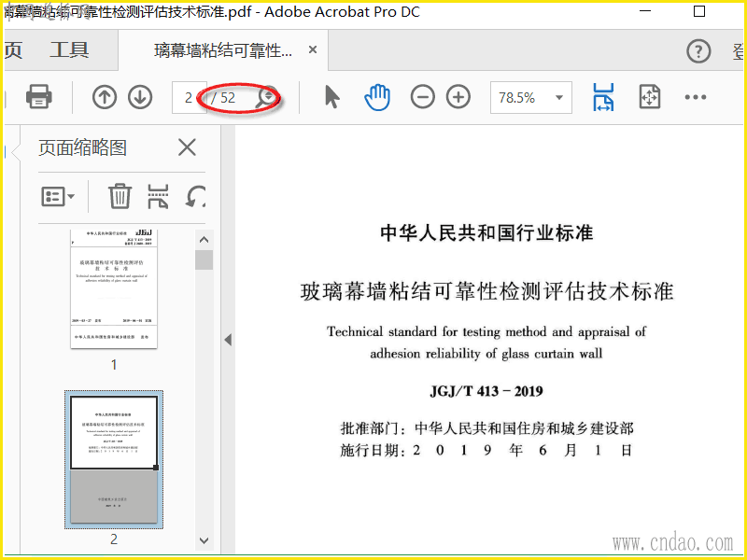Go to the next page with down arrow
Screen dimensions: 747x560
(140, 97)
